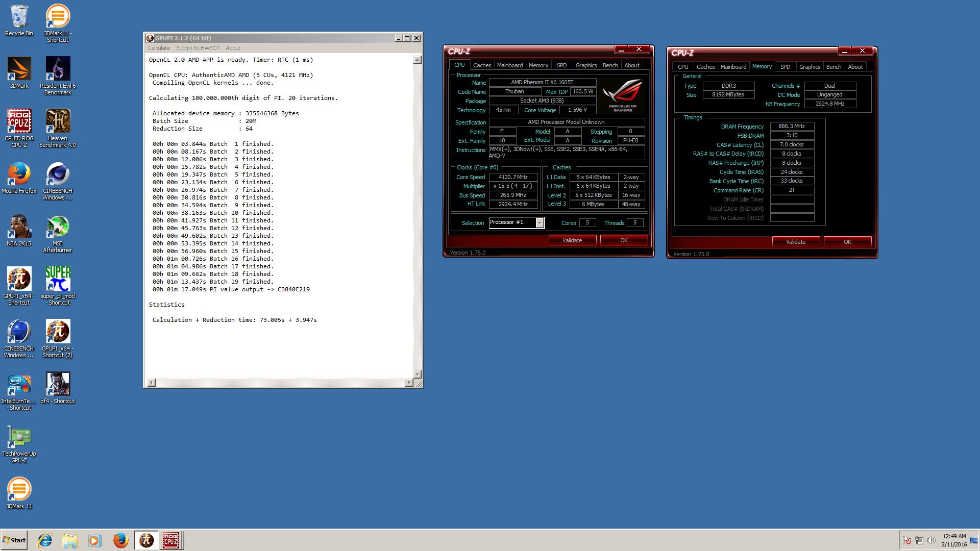This screenshot has width=980, height=551.
Task: Launch Mozilla Firefox from the desktop
Action: (x=19, y=178)
